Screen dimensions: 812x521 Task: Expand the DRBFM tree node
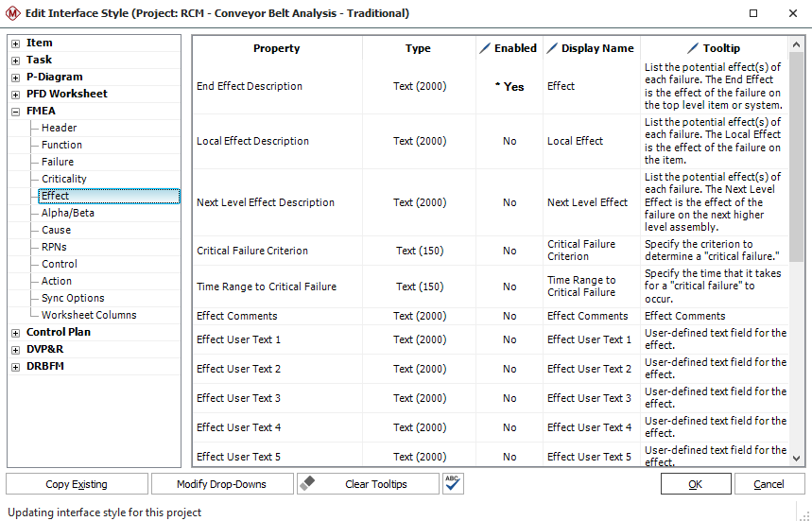(x=15, y=367)
